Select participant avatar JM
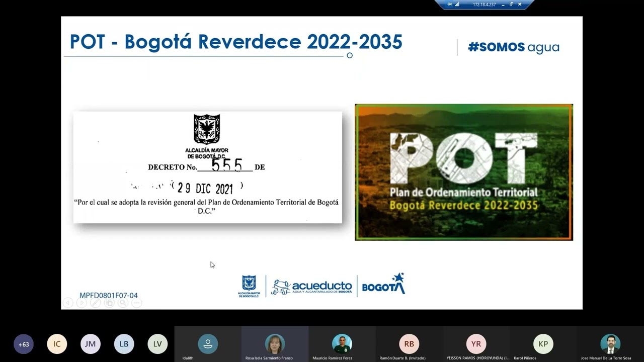 pos(91,344)
